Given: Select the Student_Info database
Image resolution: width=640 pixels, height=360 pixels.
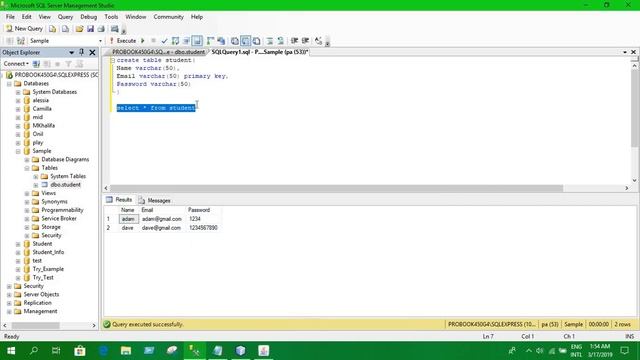Looking at the screenshot, I should (x=48, y=252).
